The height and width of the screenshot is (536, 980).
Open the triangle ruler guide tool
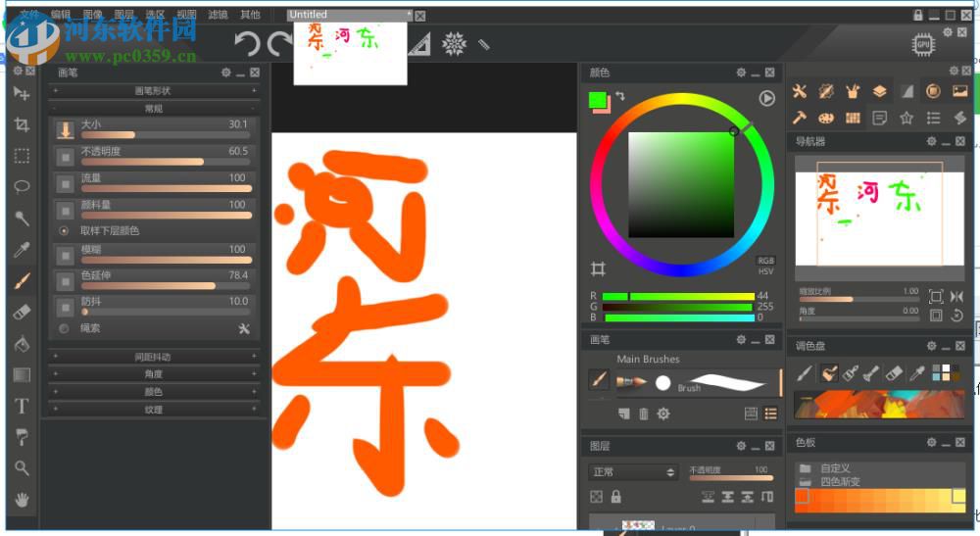tap(419, 44)
